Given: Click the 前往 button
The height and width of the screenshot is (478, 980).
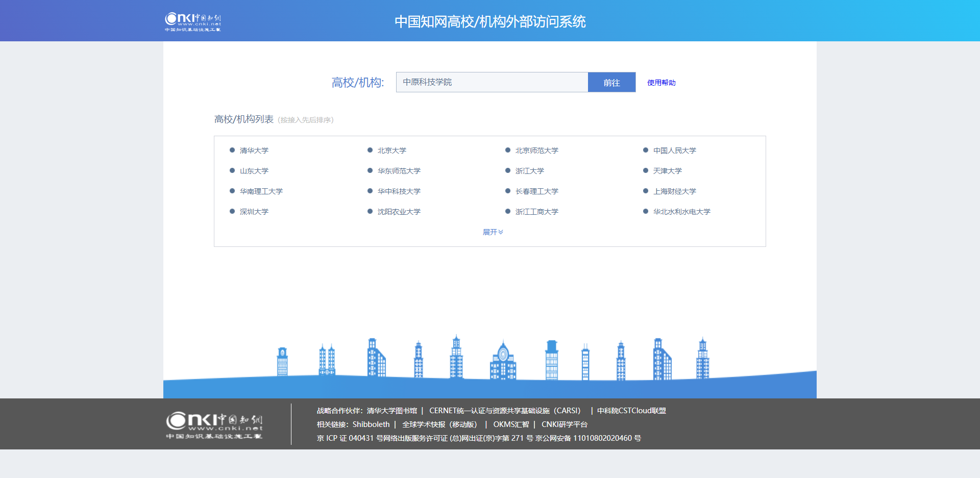Looking at the screenshot, I should tap(611, 83).
